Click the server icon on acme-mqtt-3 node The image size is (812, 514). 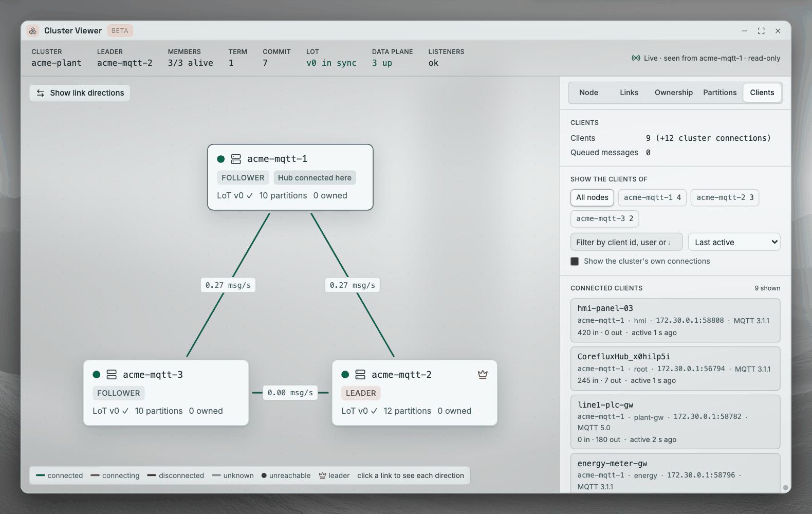[112, 375]
